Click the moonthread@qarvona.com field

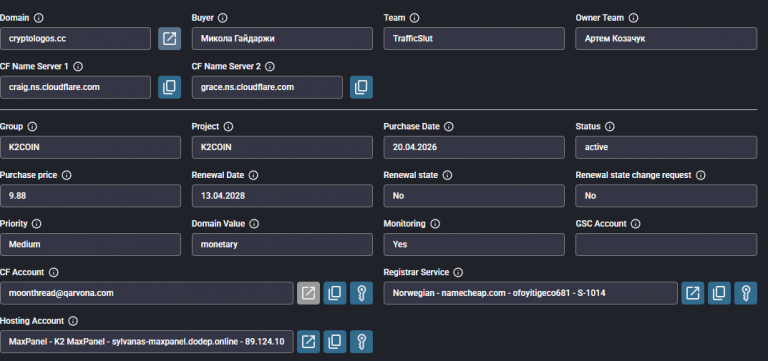pyautogui.click(x=147, y=293)
